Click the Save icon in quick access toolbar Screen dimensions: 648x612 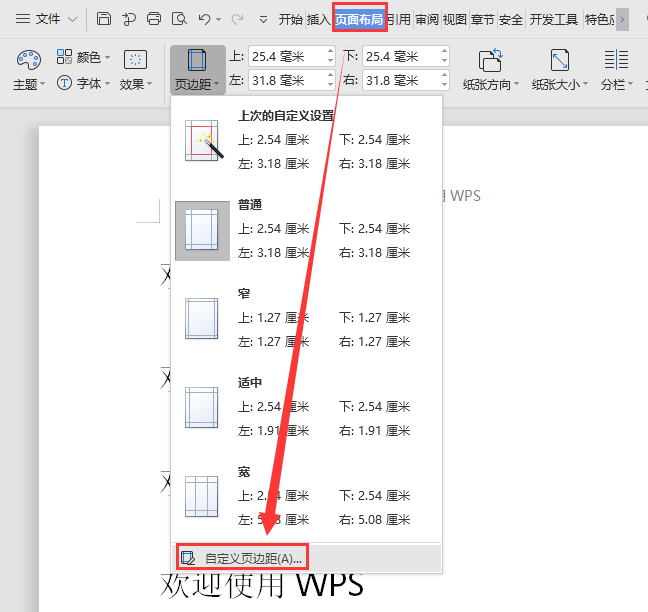[x=104, y=18]
